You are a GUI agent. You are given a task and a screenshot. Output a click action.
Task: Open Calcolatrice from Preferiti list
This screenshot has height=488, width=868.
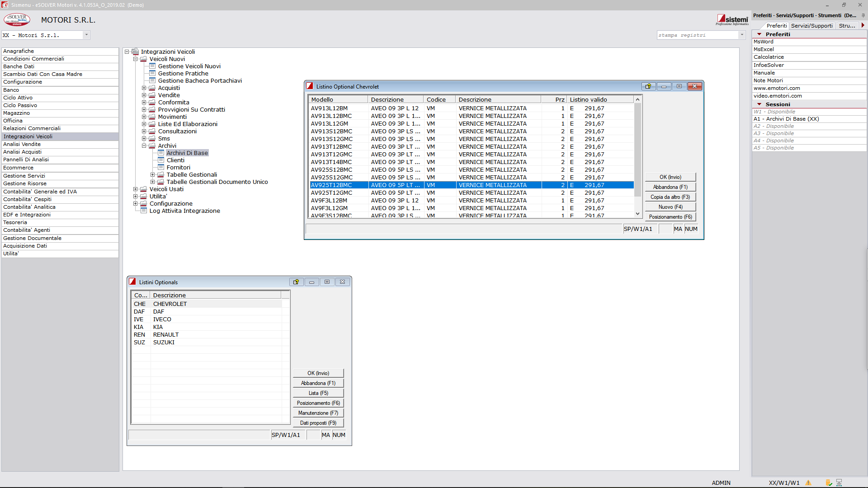click(769, 57)
